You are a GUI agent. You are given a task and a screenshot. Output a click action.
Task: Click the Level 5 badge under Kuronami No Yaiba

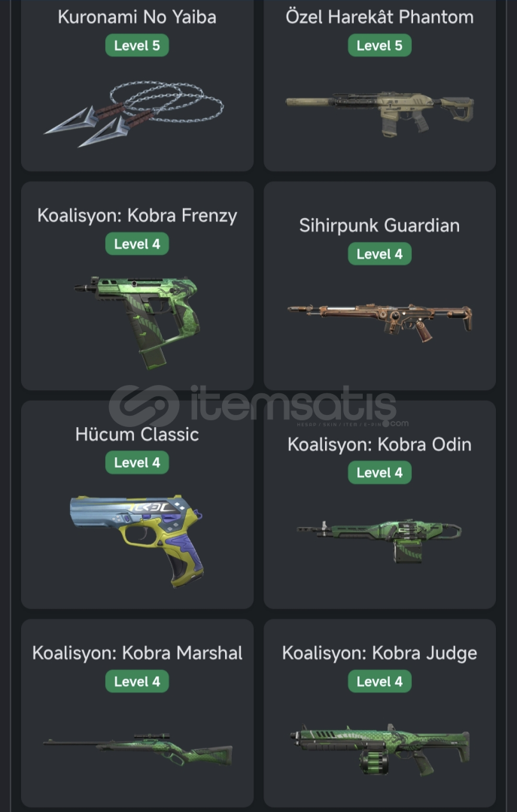(137, 46)
